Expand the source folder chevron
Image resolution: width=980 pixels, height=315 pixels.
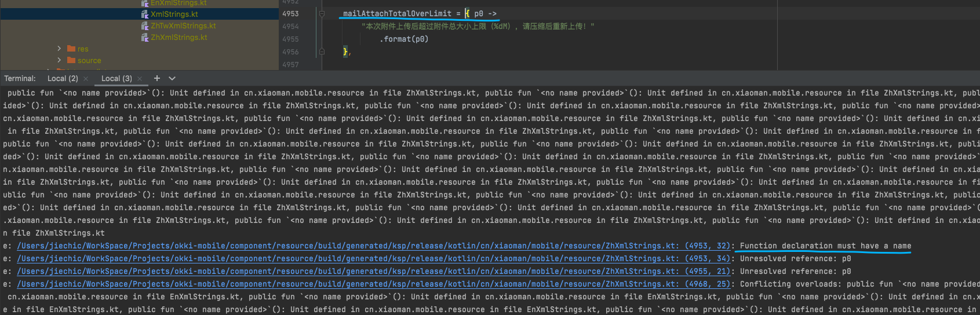tap(59, 60)
